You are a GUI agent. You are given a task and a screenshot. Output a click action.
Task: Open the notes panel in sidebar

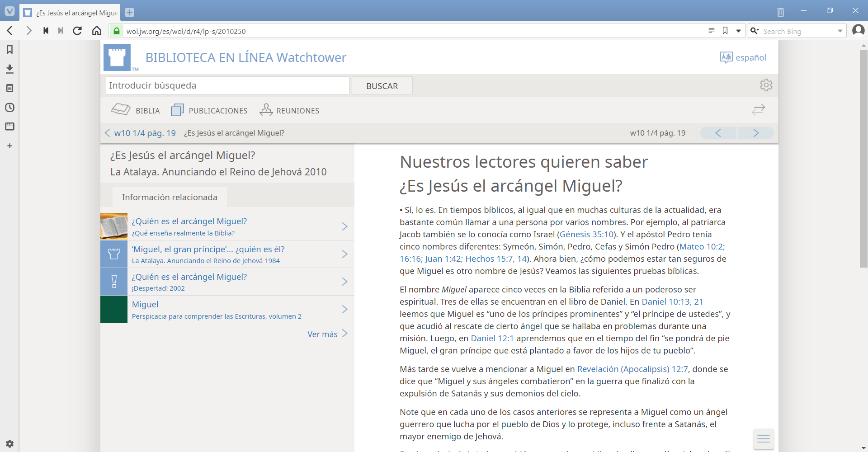pyautogui.click(x=9, y=88)
